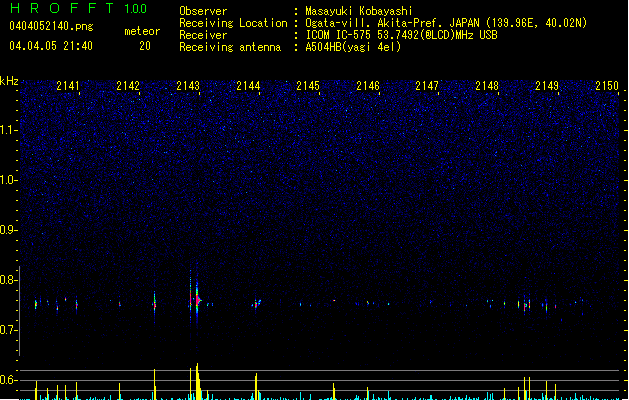Click the 2150 time axis label

[607, 86]
